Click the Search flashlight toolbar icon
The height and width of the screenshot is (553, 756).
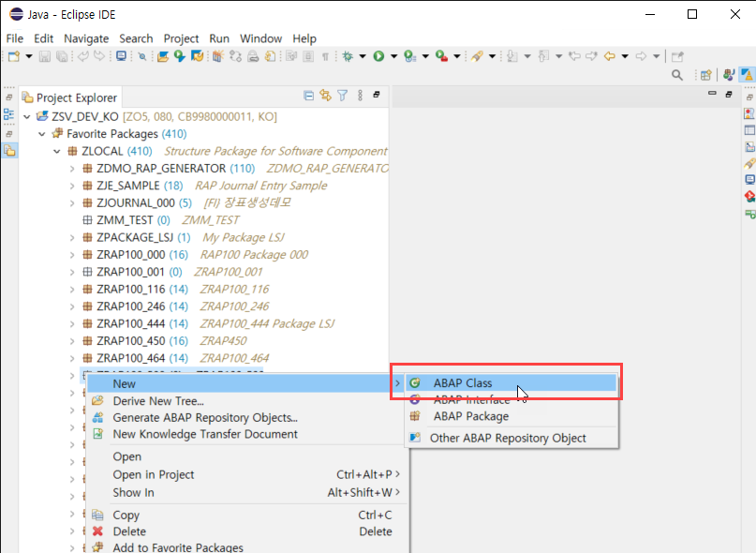[x=477, y=56]
